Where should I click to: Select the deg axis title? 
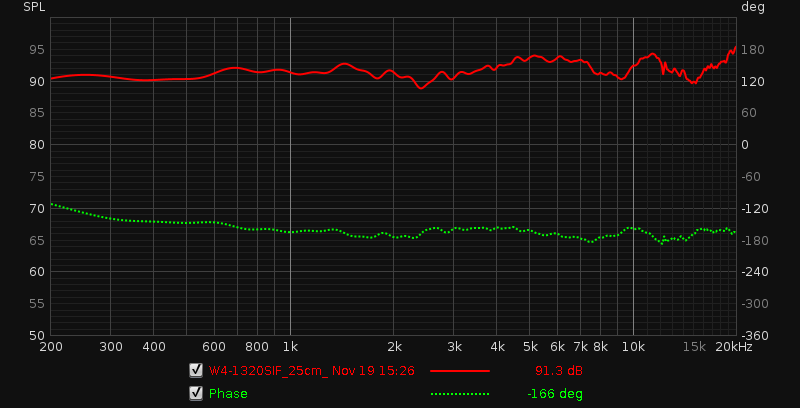point(753,7)
